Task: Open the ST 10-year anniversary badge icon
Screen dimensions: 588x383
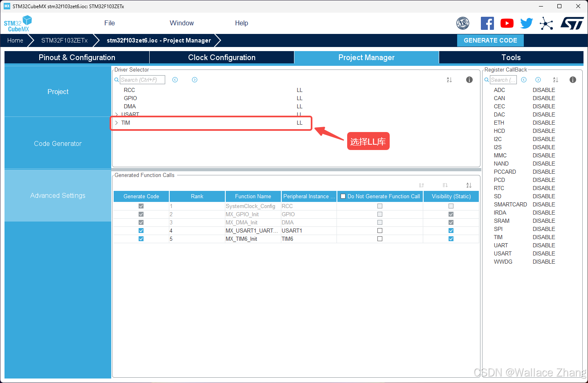Action: (462, 23)
